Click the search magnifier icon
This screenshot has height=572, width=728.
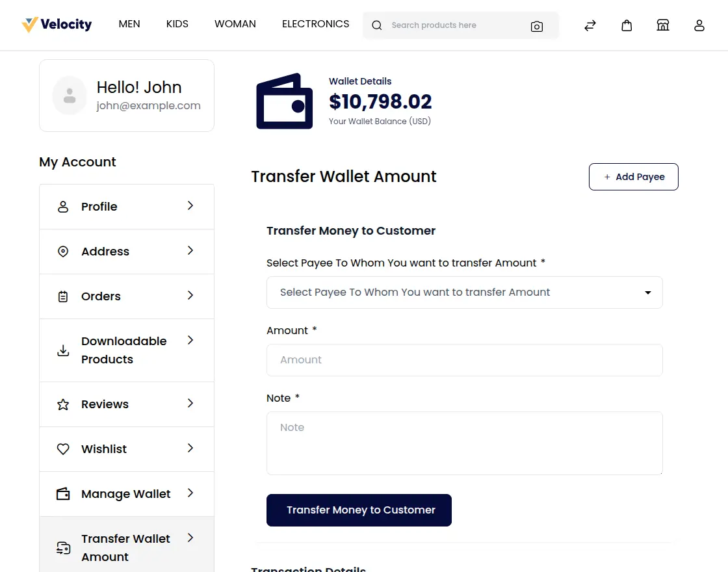pyautogui.click(x=377, y=25)
